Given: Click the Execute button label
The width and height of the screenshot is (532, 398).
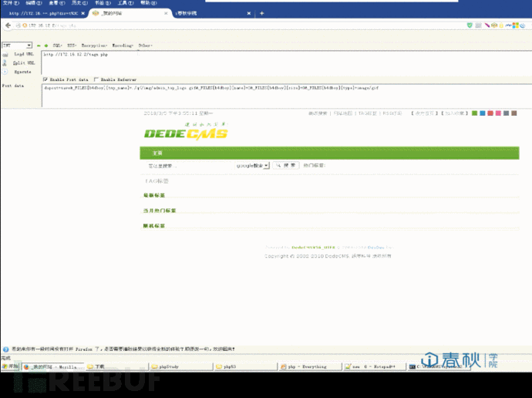Looking at the screenshot, I should click(22, 72).
